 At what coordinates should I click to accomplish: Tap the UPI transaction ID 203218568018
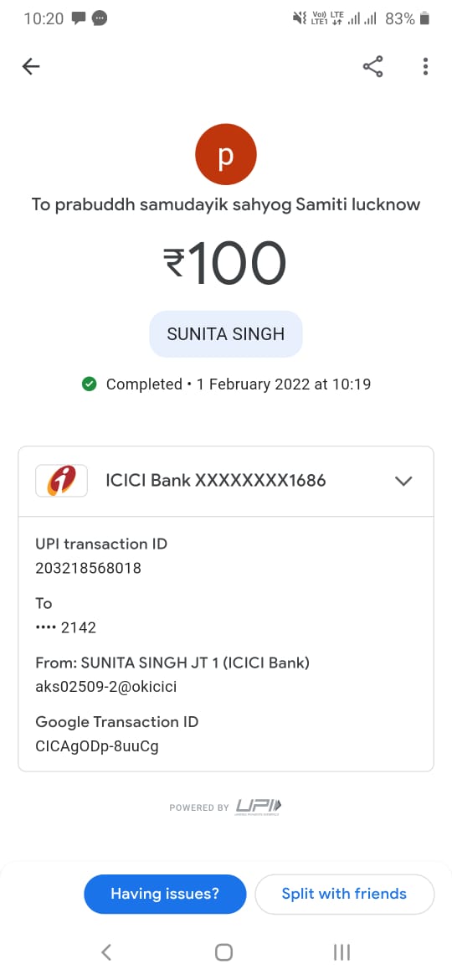tap(88, 568)
